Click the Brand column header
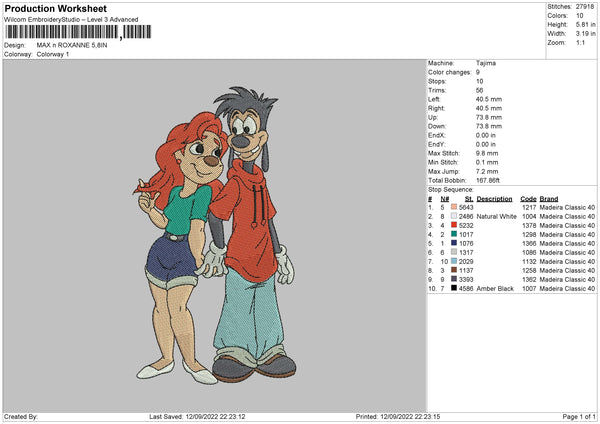600x424 pixels. pos(549,198)
